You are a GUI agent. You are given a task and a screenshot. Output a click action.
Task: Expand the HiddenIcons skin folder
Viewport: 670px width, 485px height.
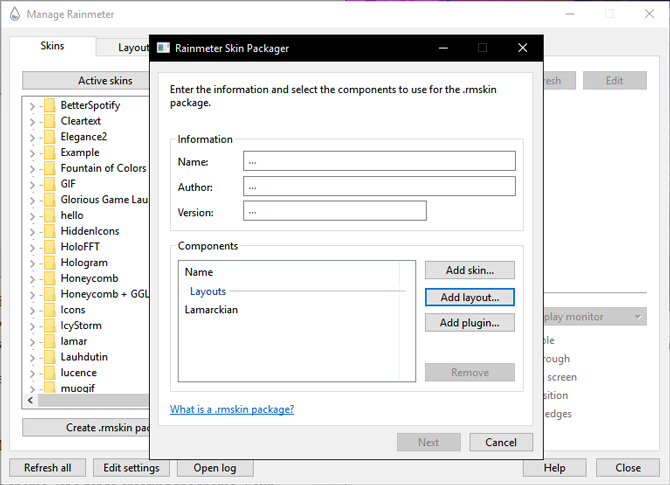pos(32,231)
